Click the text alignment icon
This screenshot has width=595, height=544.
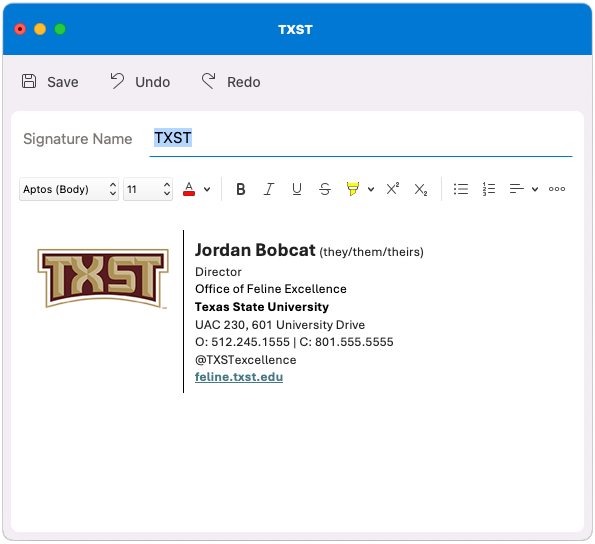[x=516, y=189]
